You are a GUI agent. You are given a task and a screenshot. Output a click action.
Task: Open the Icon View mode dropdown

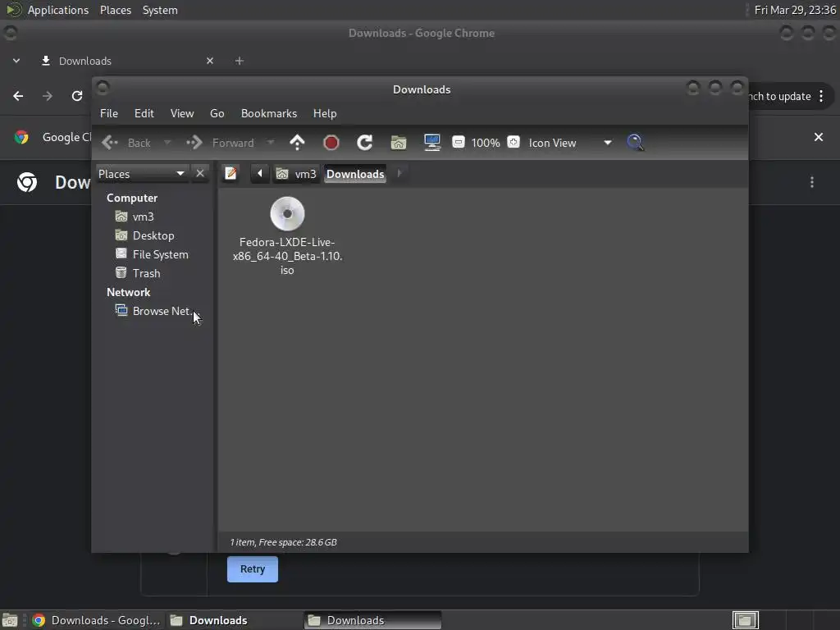[x=570, y=143]
